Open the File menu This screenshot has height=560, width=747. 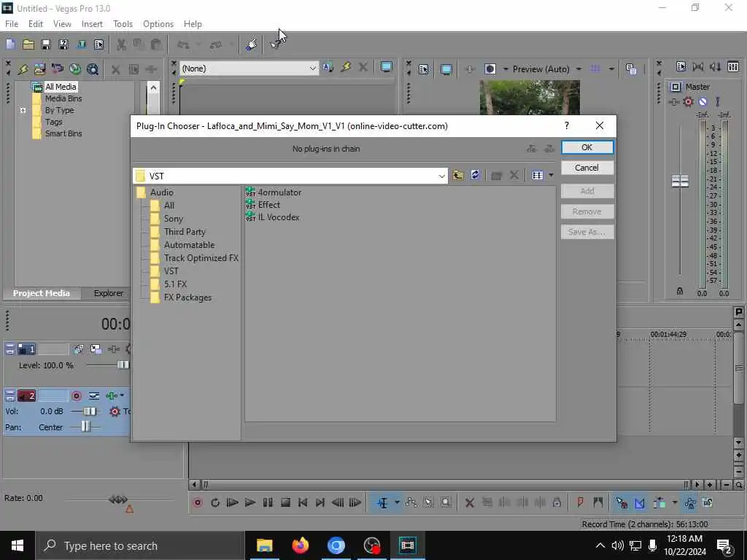click(12, 24)
